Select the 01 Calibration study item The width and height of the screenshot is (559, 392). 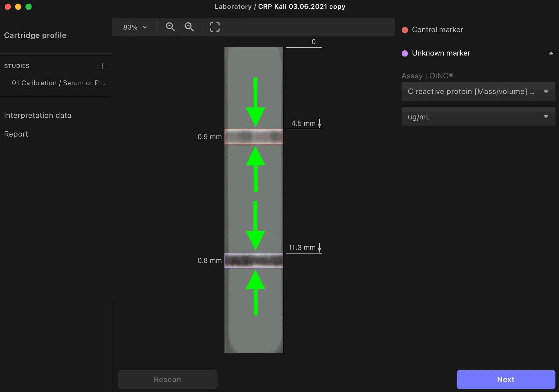tap(58, 83)
